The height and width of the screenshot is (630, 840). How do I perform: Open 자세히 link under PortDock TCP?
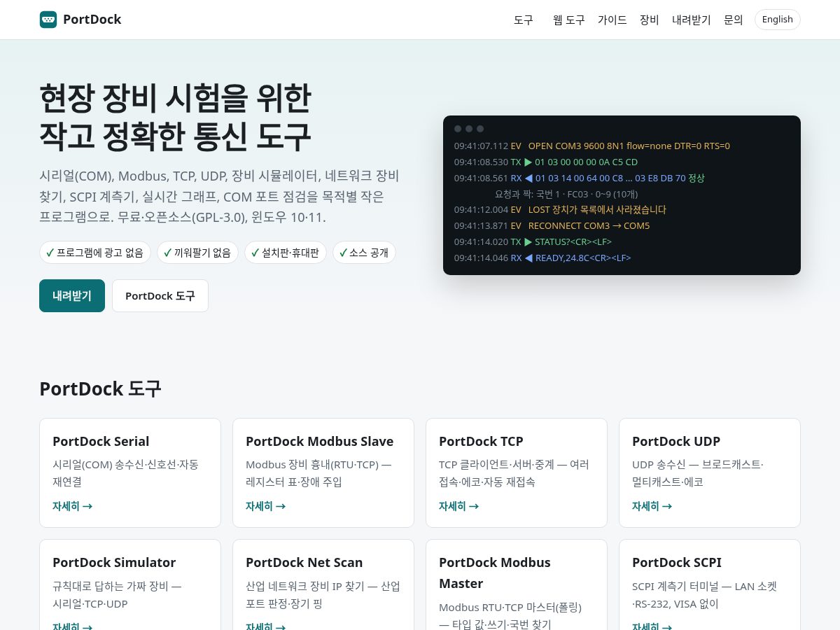(x=458, y=506)
